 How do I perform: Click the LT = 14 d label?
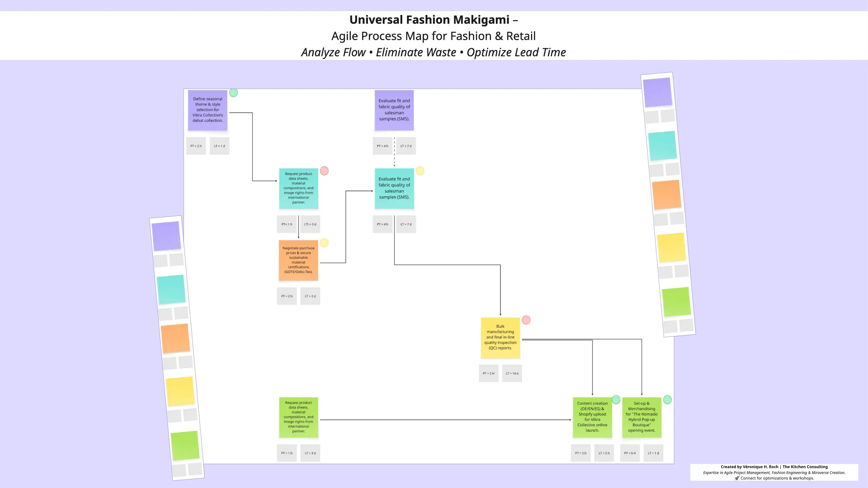512,373
